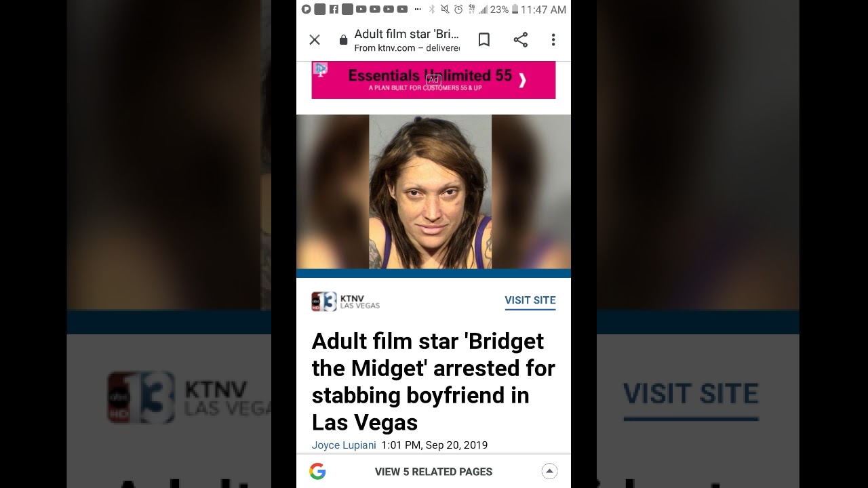Tap the address bar page title
This screenshot has height=488, width=868.
click(x=407, y=34)
